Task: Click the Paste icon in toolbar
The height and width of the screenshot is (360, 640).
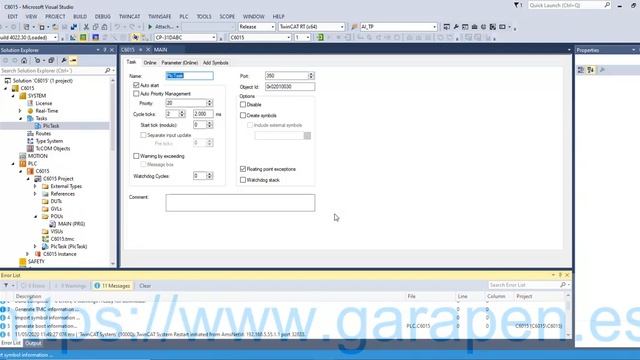Action: (x=104, y=27)
